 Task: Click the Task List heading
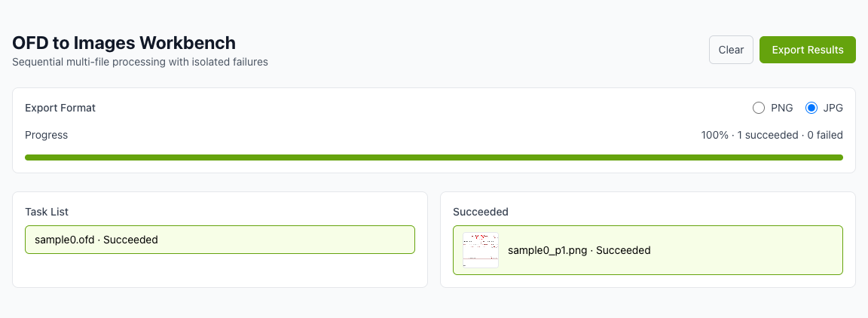[47, 212]
